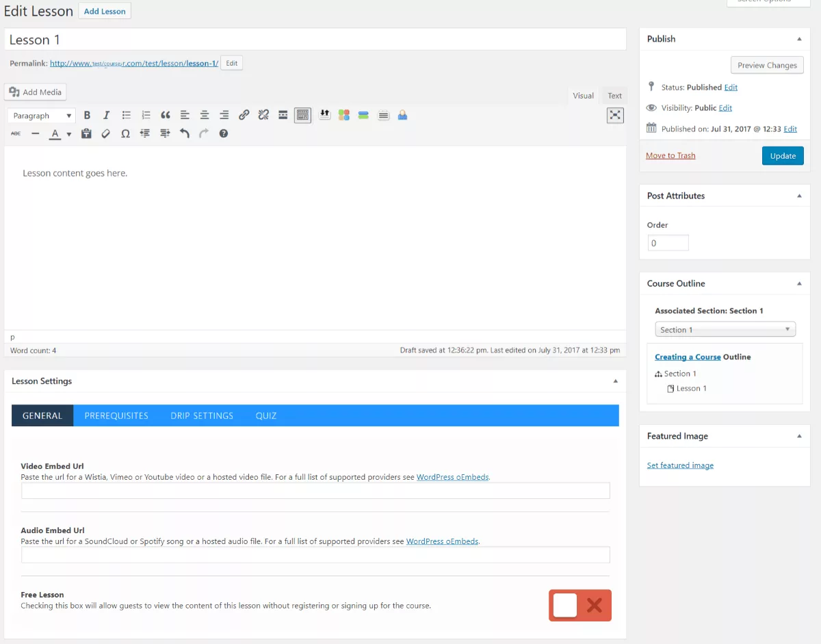Click the blue person toolbar icon

point(402,115)
